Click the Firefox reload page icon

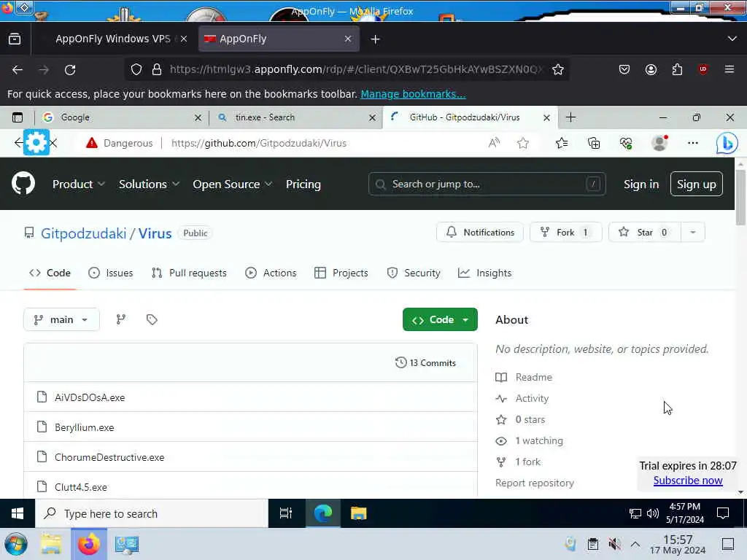[70, 70]
